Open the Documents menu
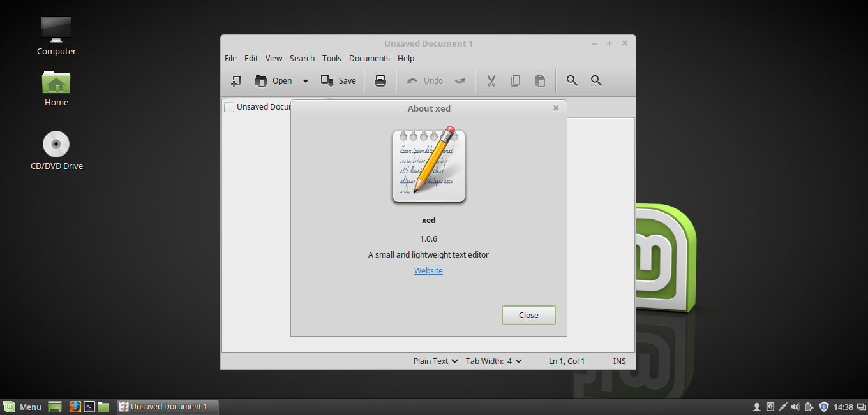The width and height of the screenshot is (868, 415). tap(370, 58)
